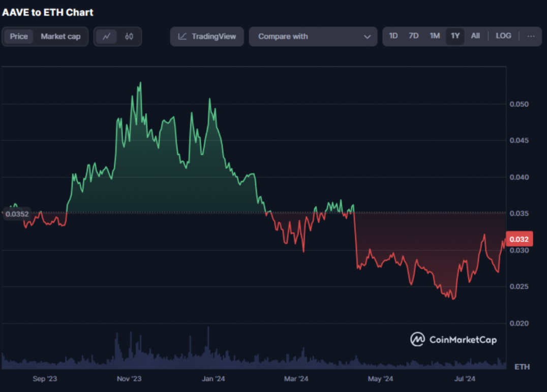The height and width of the screenshot is (392, 547).
Task: Click the Nov '23 peak on chart
Action: point(141,83)
